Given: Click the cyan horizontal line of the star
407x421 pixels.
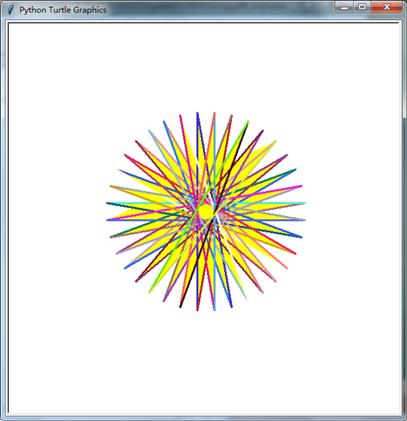Looking at the screenshot, I should [x=267, y=203].
